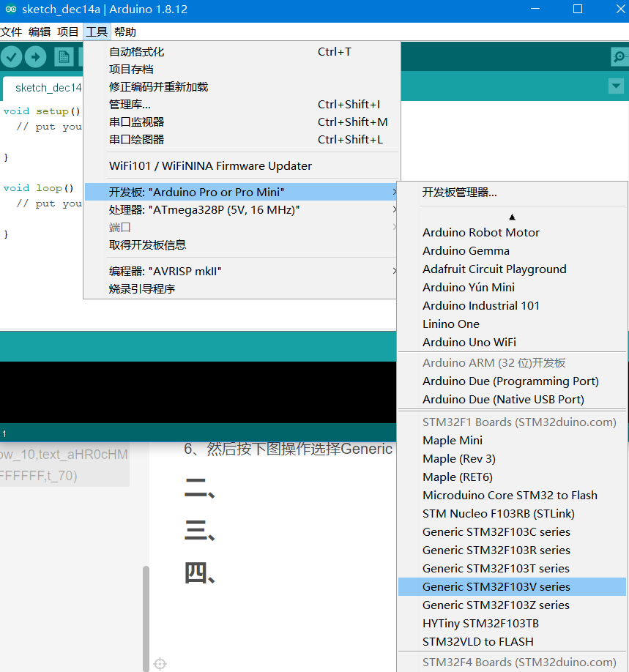Select STM32VLD to FLASH board
The height and width of the screenshot is (672, 629).
(x=513, y=642)
